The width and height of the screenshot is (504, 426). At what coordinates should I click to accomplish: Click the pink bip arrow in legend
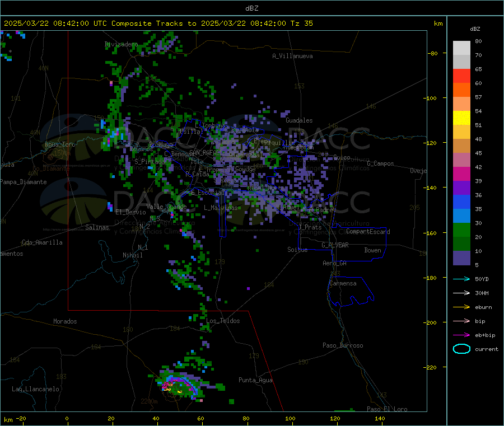(x=461, y=321)
